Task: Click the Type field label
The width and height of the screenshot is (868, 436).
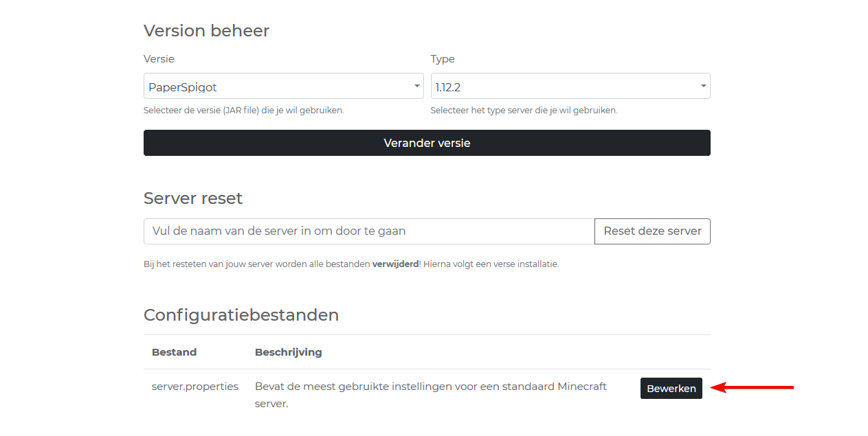Action: (x=443, y=59)
